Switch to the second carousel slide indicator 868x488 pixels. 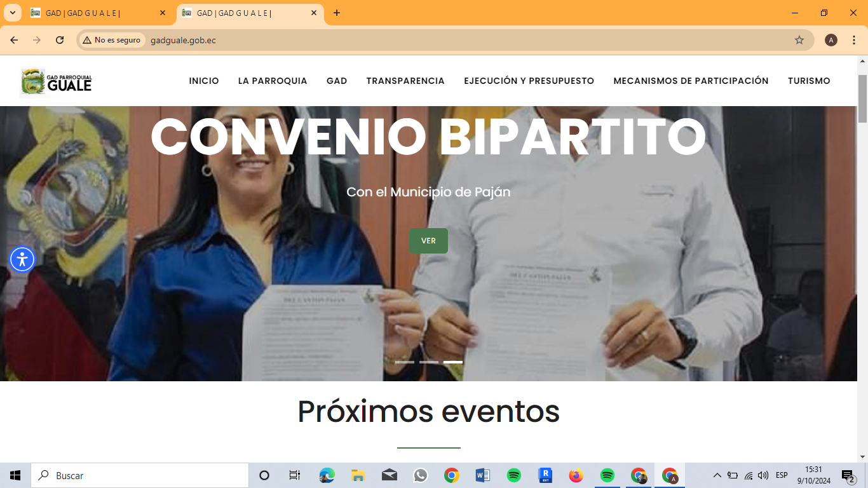429,362
